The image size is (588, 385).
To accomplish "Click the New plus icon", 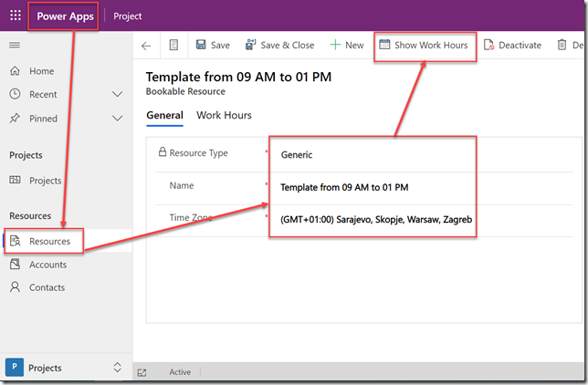I will click(x=335, y=45).
